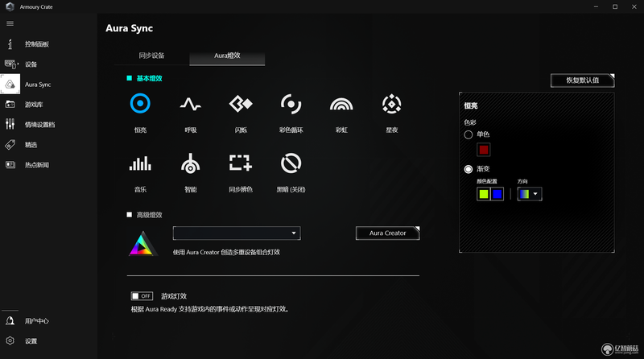The height and width of the screenshot is (359, 644).
Task: Select the 单色 single color radio button
Action: 469,134
